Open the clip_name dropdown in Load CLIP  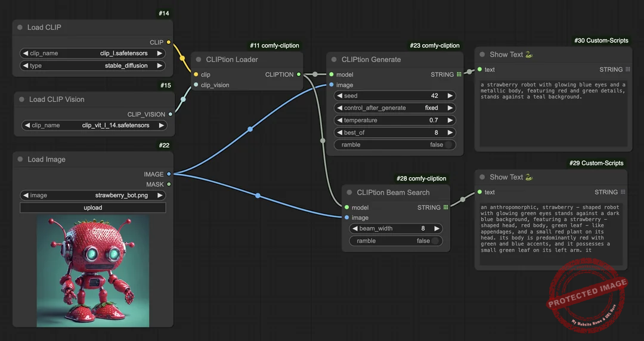click(92, 53)
